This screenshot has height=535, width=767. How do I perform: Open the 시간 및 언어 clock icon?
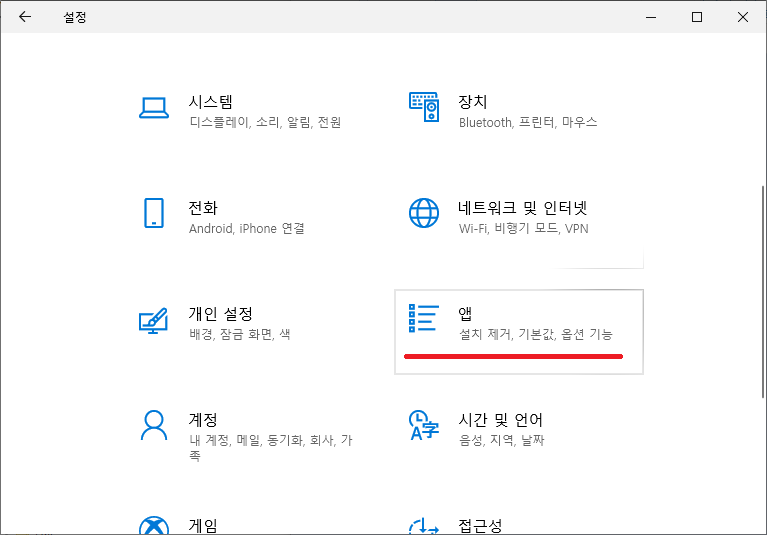pos(424,425)
